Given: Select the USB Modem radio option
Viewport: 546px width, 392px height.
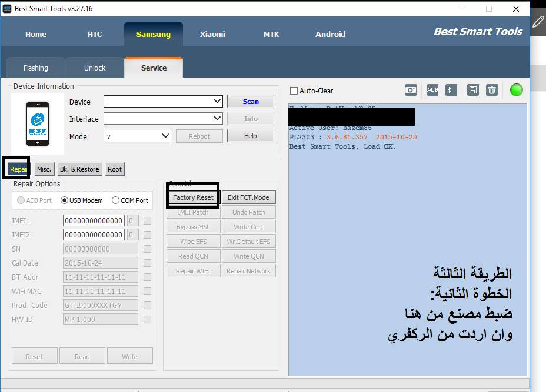Looking at the screenshot, I should 64,200.
